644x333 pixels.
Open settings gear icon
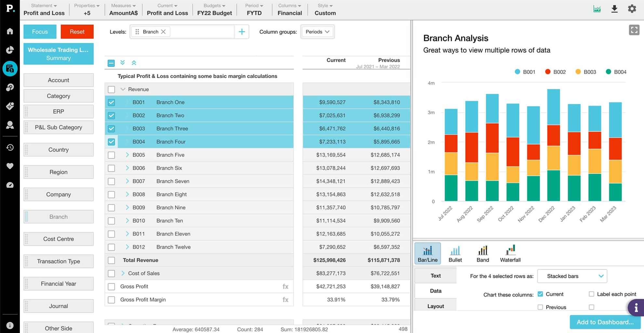(632, 9)
